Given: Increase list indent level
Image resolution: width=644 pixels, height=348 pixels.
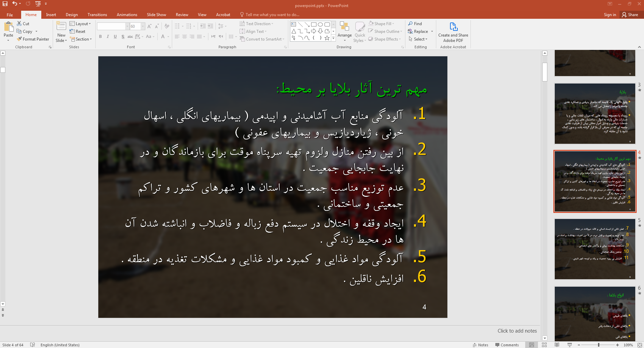Looking at the screenshot, I should (x=210, y=26).
